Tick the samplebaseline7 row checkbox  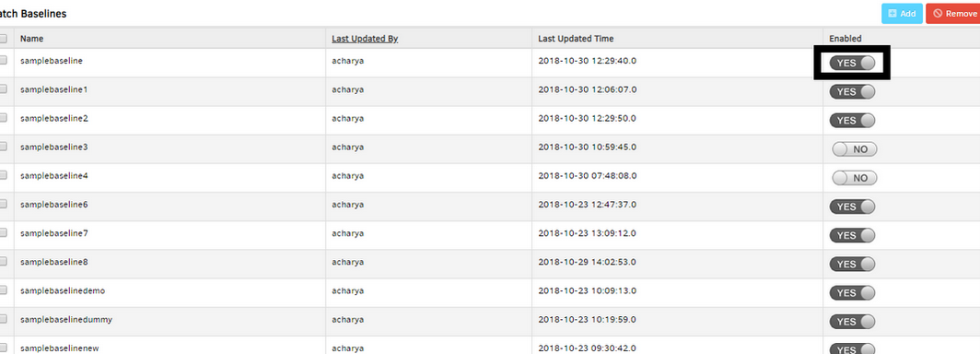[3, 232]
